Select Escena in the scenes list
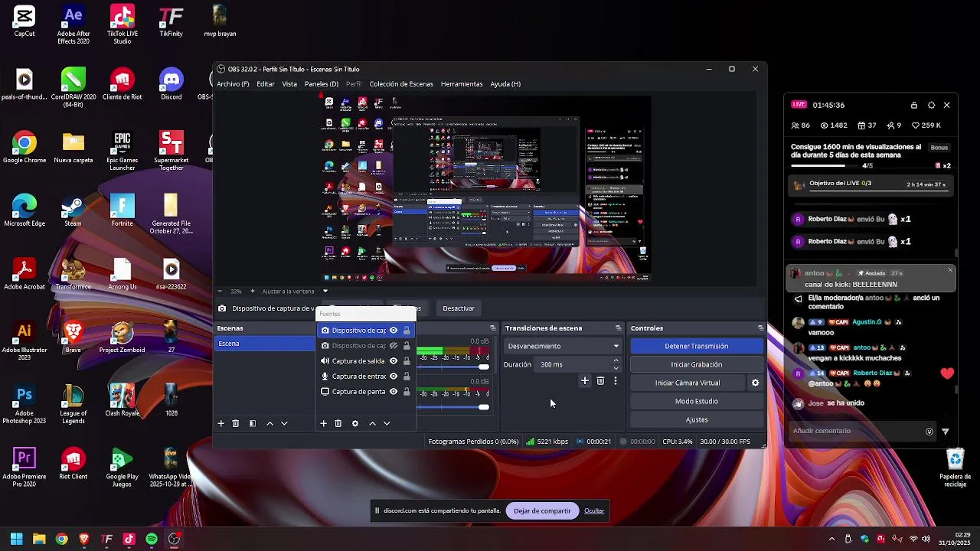The image size is (980, 551). click(264, 344)
